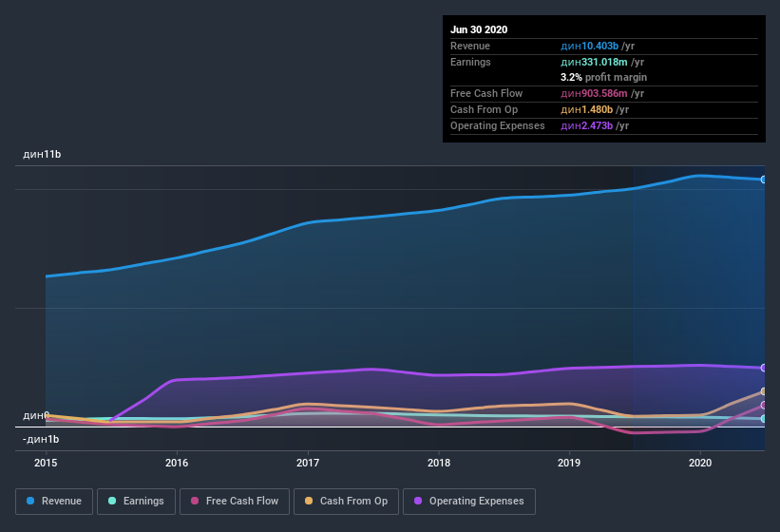Click the 2017 x-axis label
The image size is (780, 532).
click(308, 463)
